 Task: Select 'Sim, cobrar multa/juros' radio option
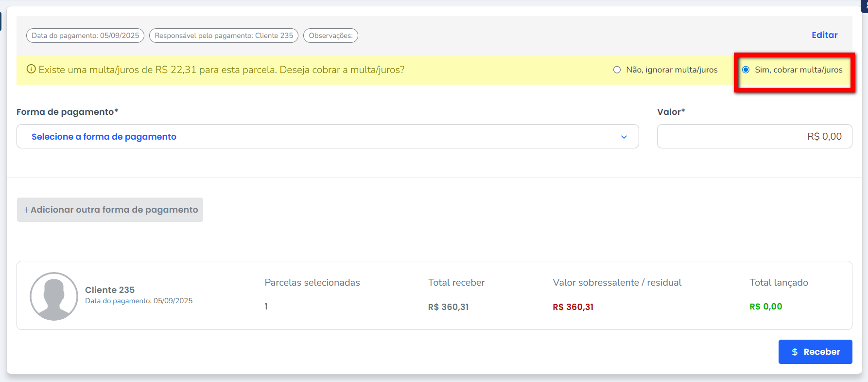pos(746,70)
